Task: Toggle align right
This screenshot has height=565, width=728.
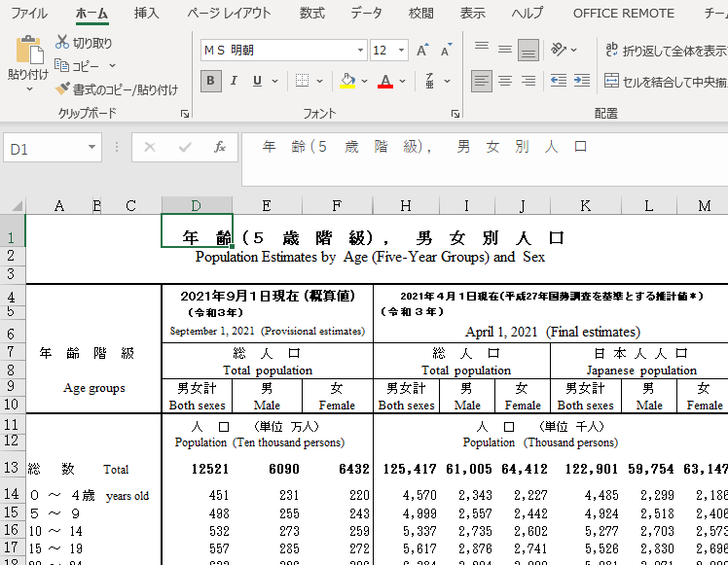Action: point(528,81)
